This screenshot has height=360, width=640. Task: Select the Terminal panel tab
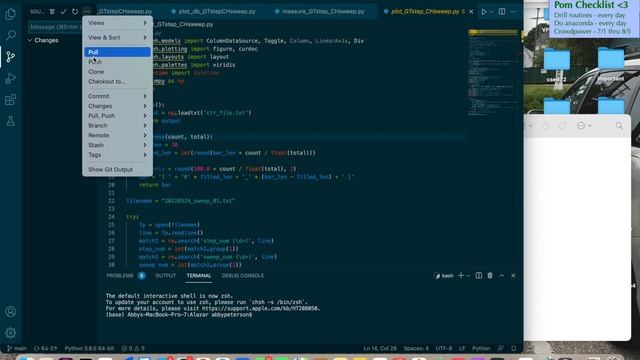(199, 276)
